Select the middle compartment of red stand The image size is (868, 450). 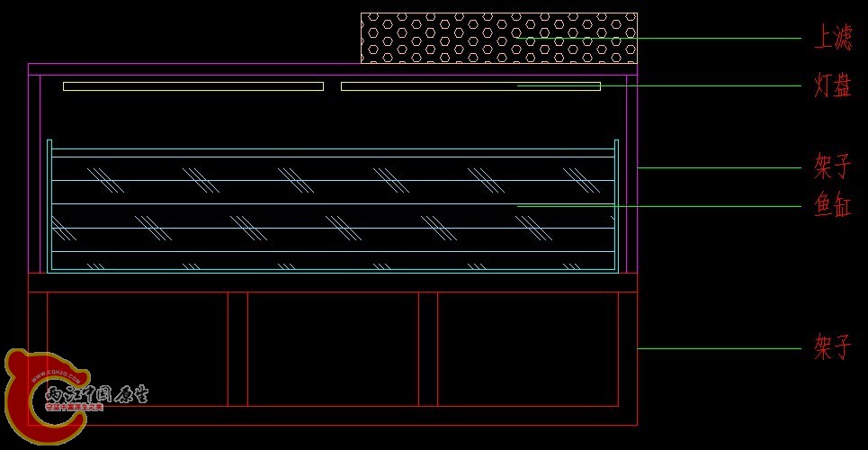coord(333,349)
